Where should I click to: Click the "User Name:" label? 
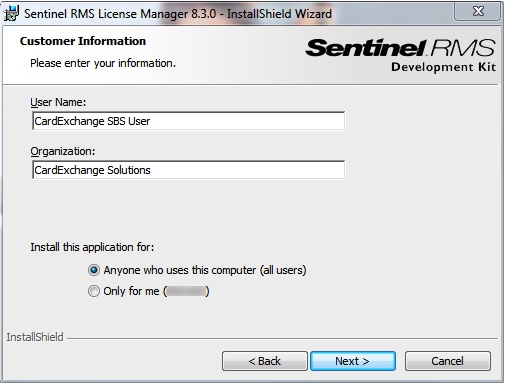(x=58, y=102)
